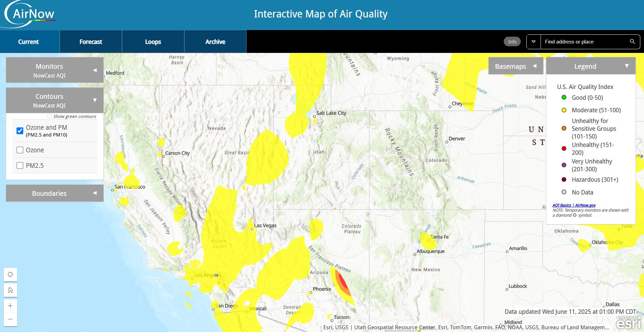
Task: Click the esri logo
Action: pyautogui.click(x=629, y=323)
